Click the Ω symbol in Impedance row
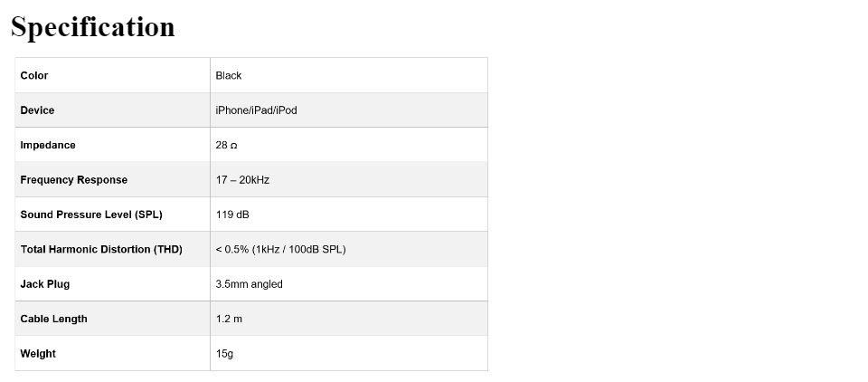Image resolution: width=868 pixels, height=382 pixels. 233,147
